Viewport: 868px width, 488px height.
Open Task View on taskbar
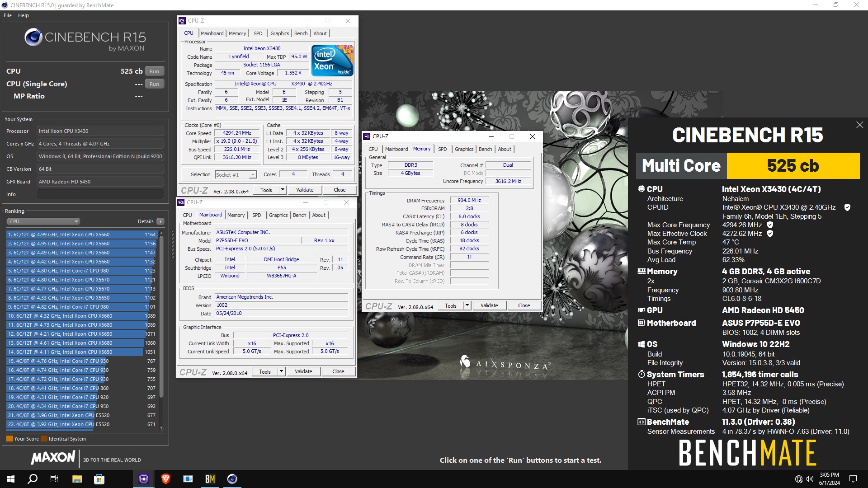pos(54,479)
